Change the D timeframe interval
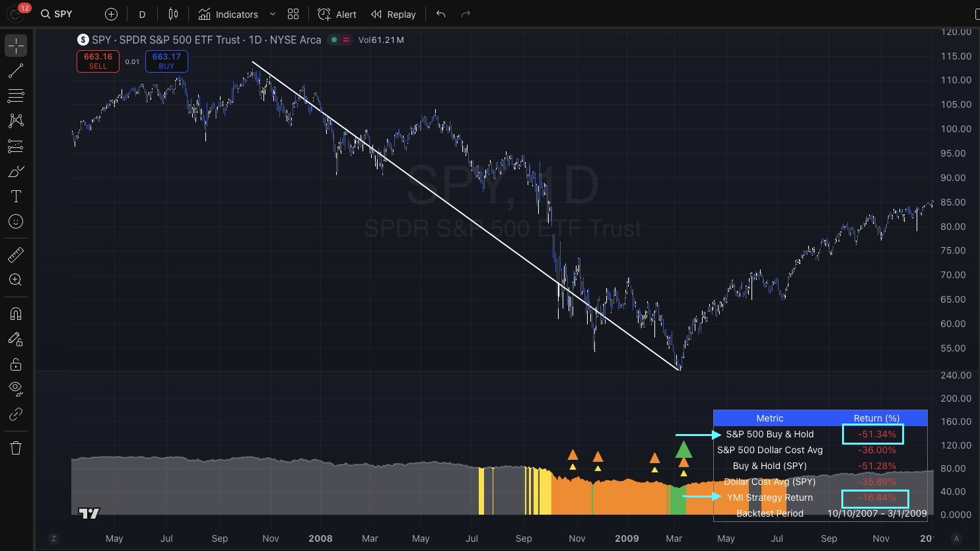Image resolution: width=980 pixels, height=551 pixels. pyautogui.click(x=142, y=14)
